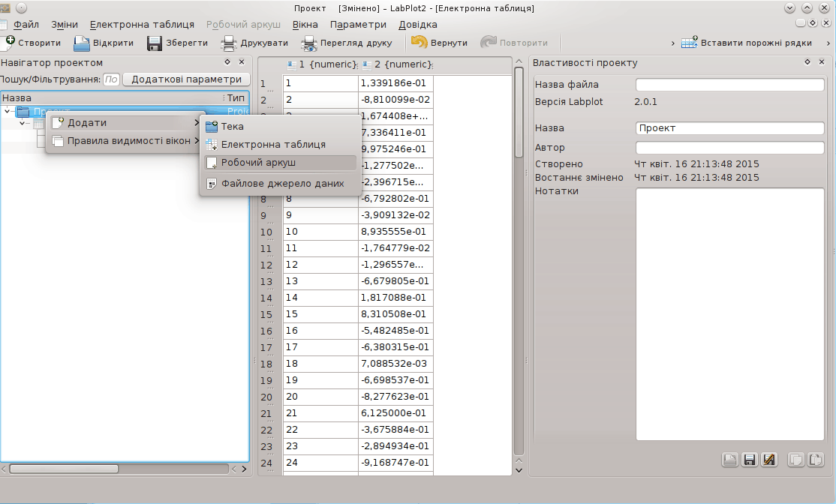Viewport: 836px width, 504px height.
Task: Choose Файлове джерело даних menu entry
Action: tap(282, 183)
